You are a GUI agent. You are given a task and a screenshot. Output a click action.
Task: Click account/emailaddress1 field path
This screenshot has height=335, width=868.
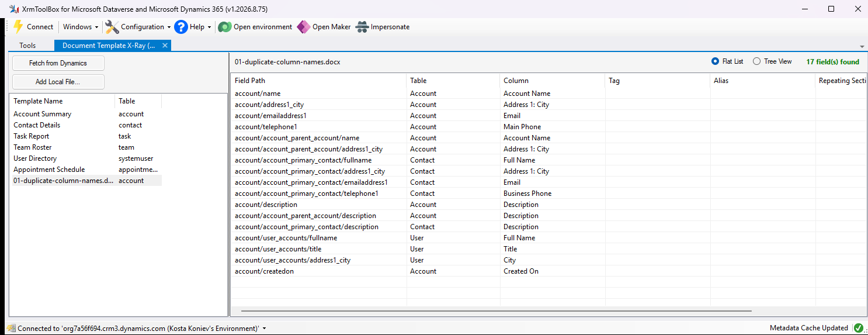point(270,116)
